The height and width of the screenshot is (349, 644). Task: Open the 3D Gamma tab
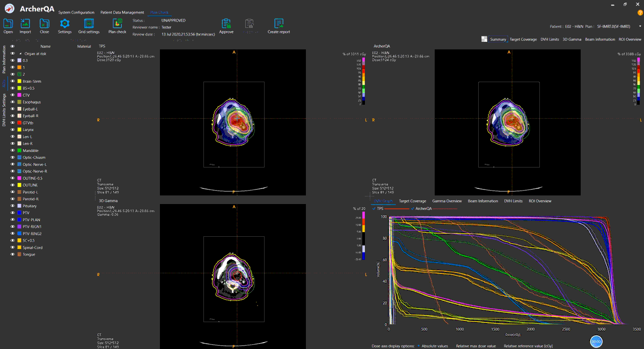pyautogui.click(x=572, y=39)
